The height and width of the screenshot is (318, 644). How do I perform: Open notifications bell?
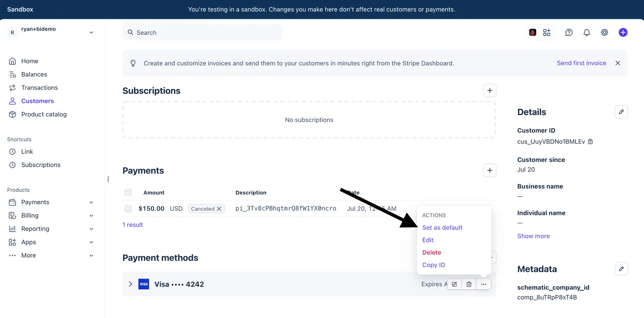click(x=587, y=33)
